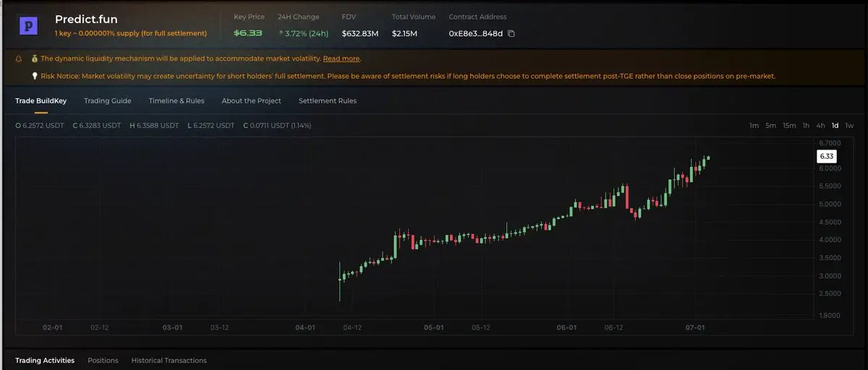This screenshot has width=868, height=370.
Task: Click the 1 key supply note text
Action: point(131,33)
